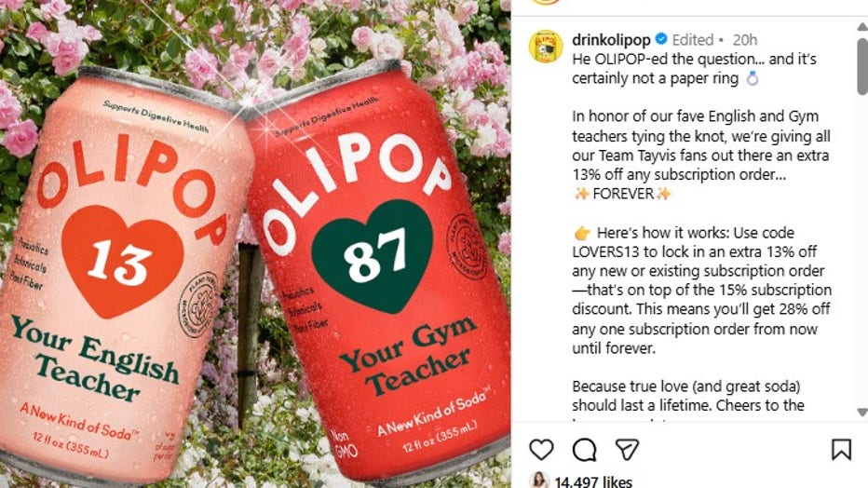868x488 pixels.
Task: Share the post using the paper plane icon
Action: [x=627, y=449]
